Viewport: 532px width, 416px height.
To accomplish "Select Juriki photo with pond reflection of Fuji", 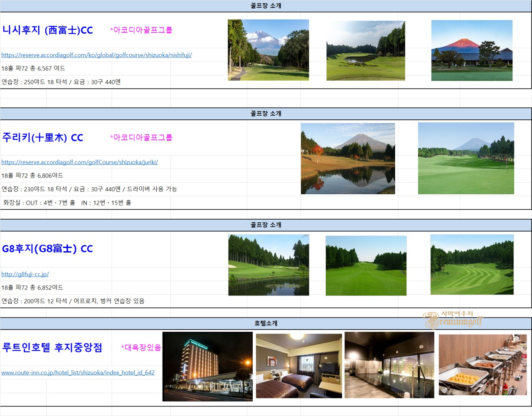I will pos(348,158).
